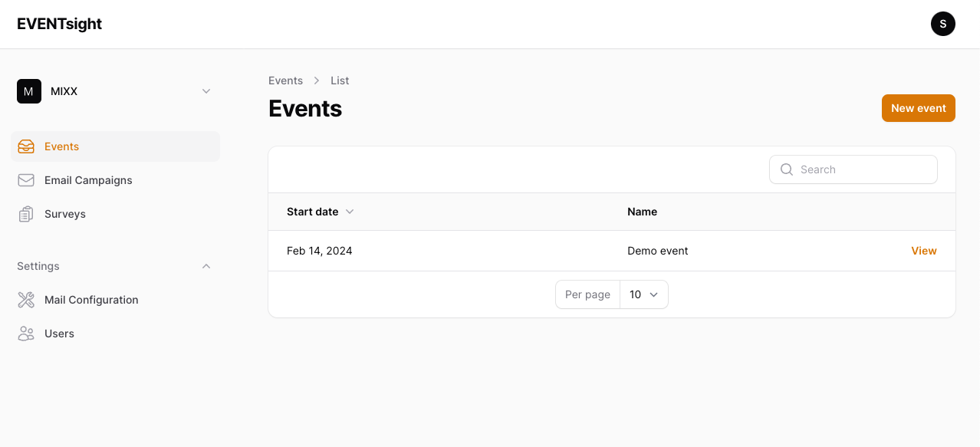Image resolution: width=980 pixels, height=447 pixels.
Task: Open the View link for Demo event
Action: [923, 251]
